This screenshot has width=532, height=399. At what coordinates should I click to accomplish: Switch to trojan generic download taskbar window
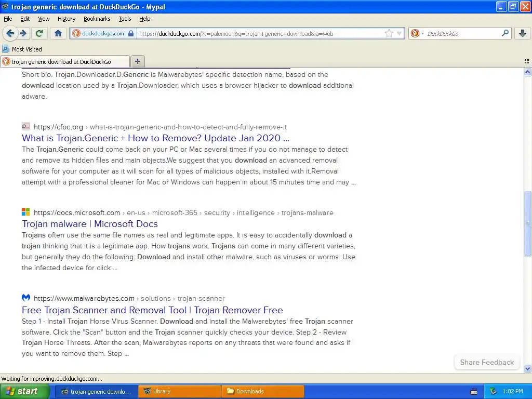(97, 392)
